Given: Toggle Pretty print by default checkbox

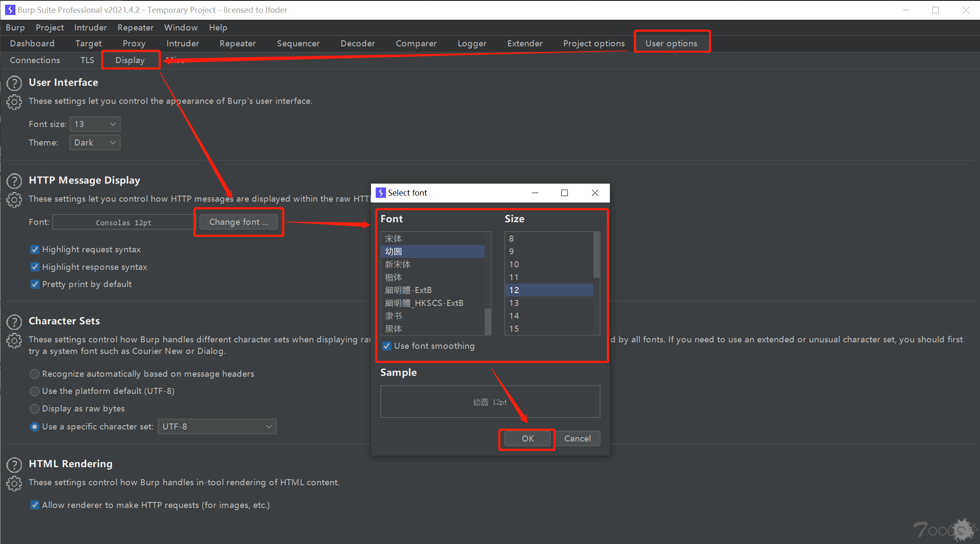Looking at the screenshot, I should (35, 284).
